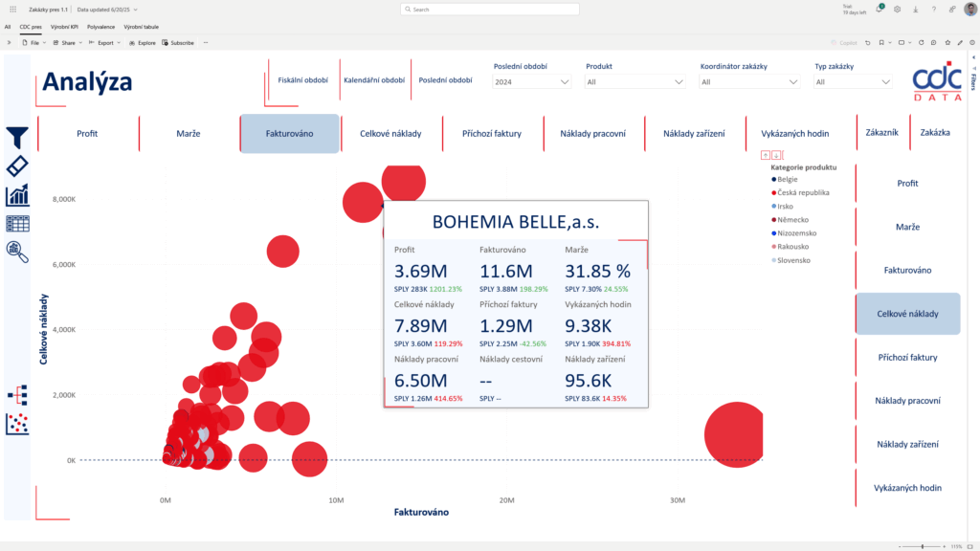This screenshot has width=980, height=551.
Task: Toggle the Zakázka grouping option
Action: tap(934, 133)
